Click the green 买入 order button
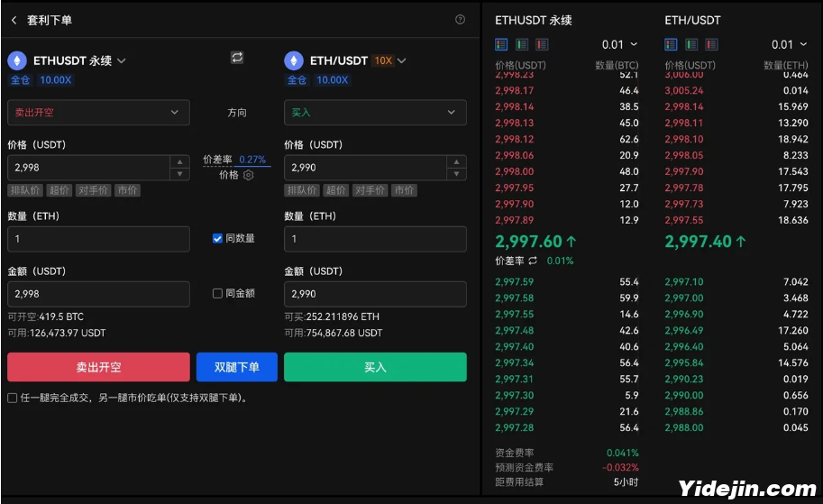This screenshot has height=504, width=823. tap(375, 367)
